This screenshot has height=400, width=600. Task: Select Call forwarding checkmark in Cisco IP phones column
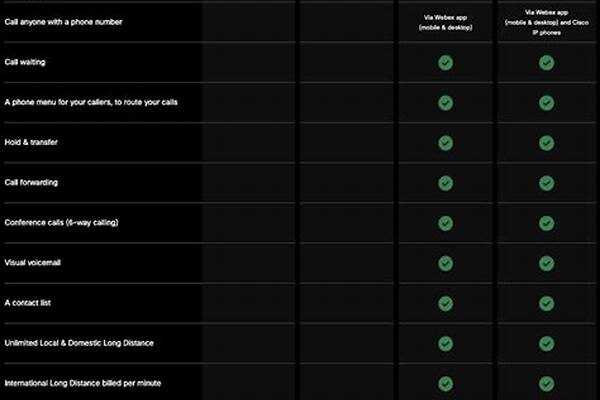546,182
